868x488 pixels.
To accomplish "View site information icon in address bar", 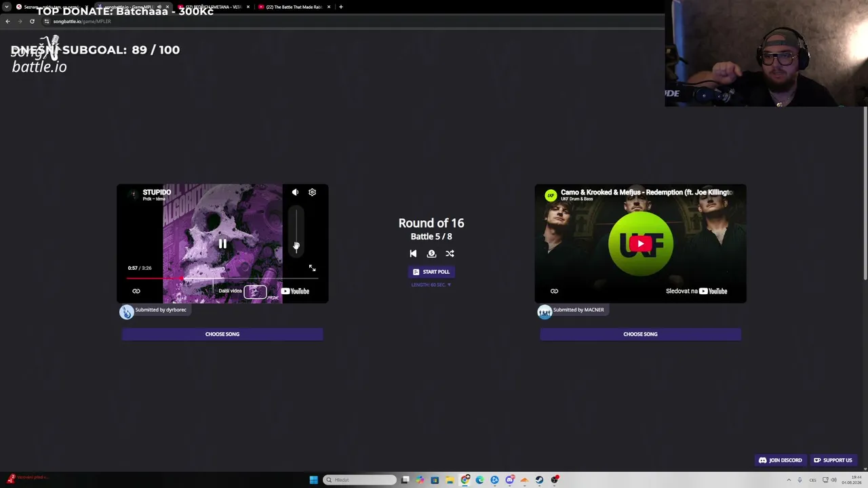I will click(46, 21).
